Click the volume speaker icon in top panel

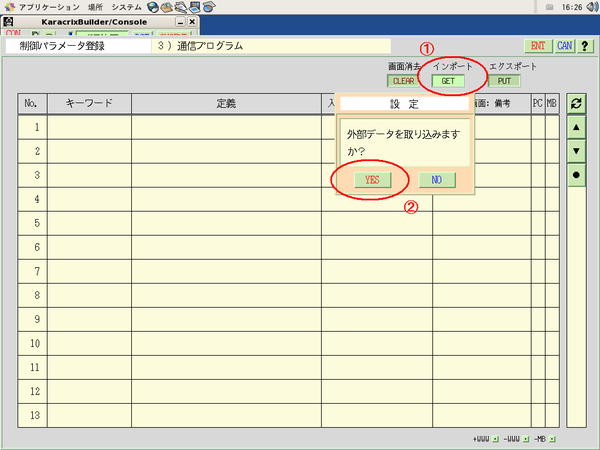(x=592, y=7)
